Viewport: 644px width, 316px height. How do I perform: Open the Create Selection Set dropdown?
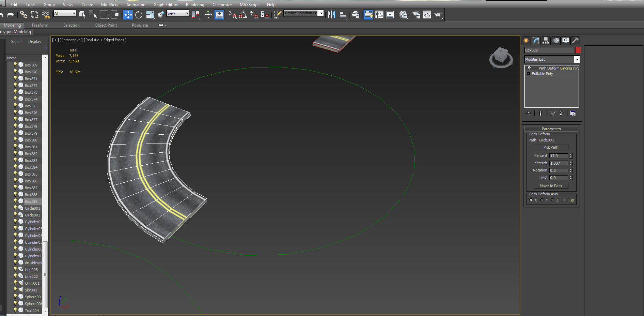click(321, 13)
